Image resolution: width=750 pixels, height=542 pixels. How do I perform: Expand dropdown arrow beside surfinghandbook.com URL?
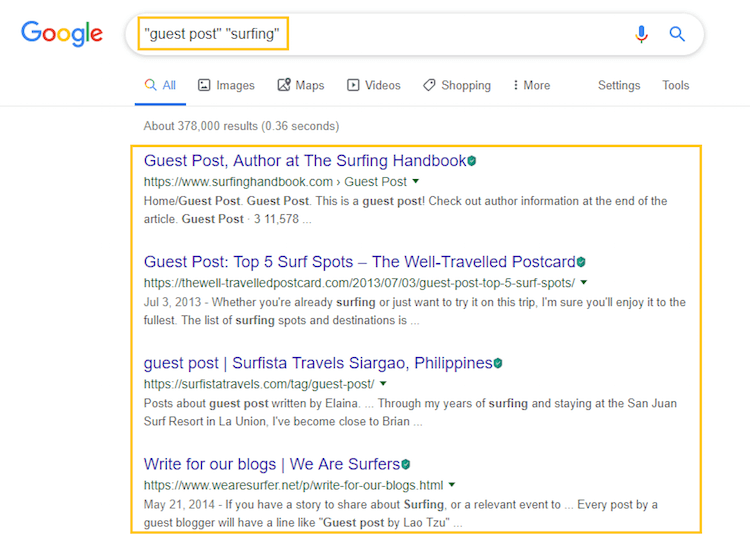point(416,181)
